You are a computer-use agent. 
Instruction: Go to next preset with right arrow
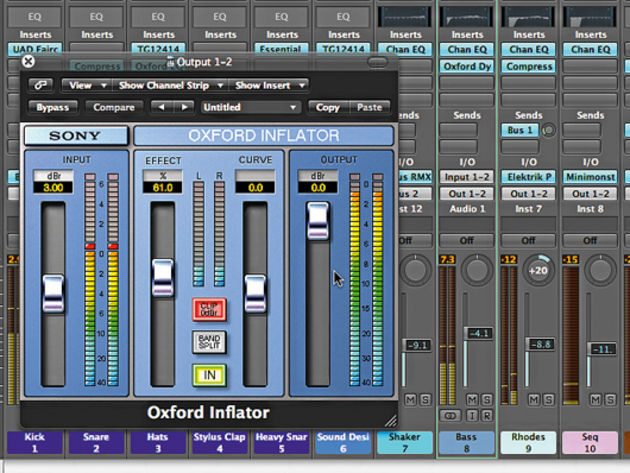coord(184,107)
